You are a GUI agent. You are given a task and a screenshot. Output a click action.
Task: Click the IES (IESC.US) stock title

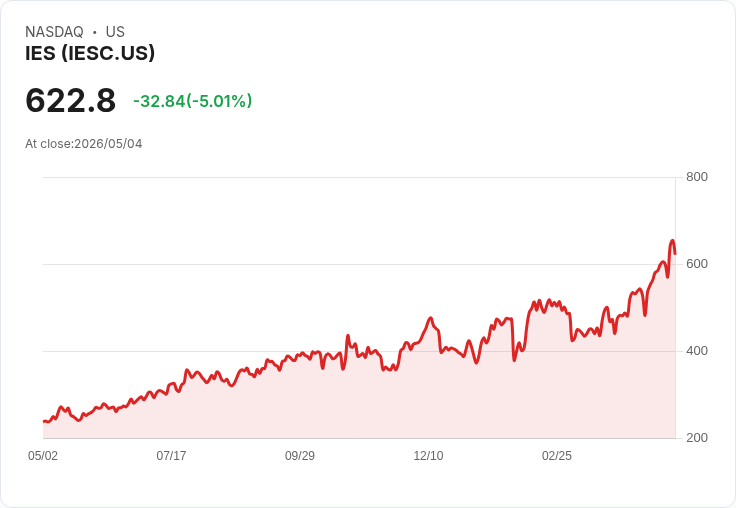point(90,53)
